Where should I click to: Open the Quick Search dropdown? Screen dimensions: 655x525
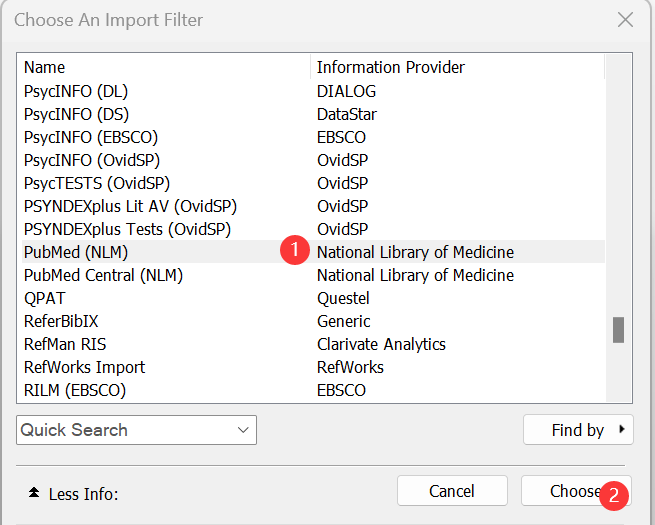[x=136, y=430]
